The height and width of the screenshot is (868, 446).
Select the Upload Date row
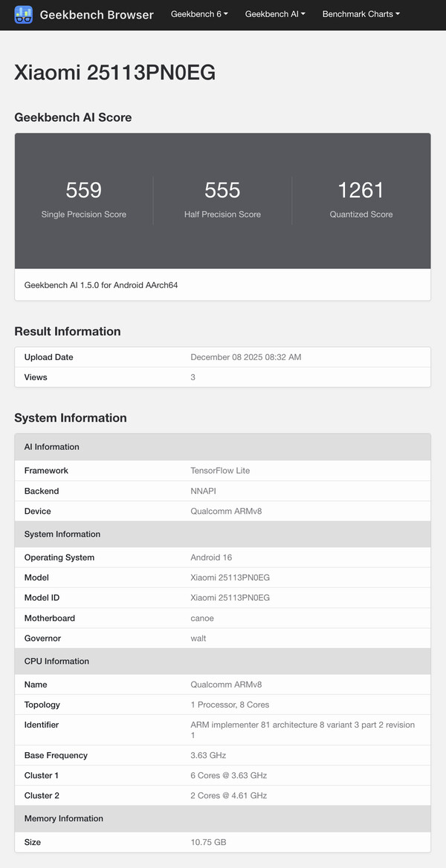click(x=223, y=357)
